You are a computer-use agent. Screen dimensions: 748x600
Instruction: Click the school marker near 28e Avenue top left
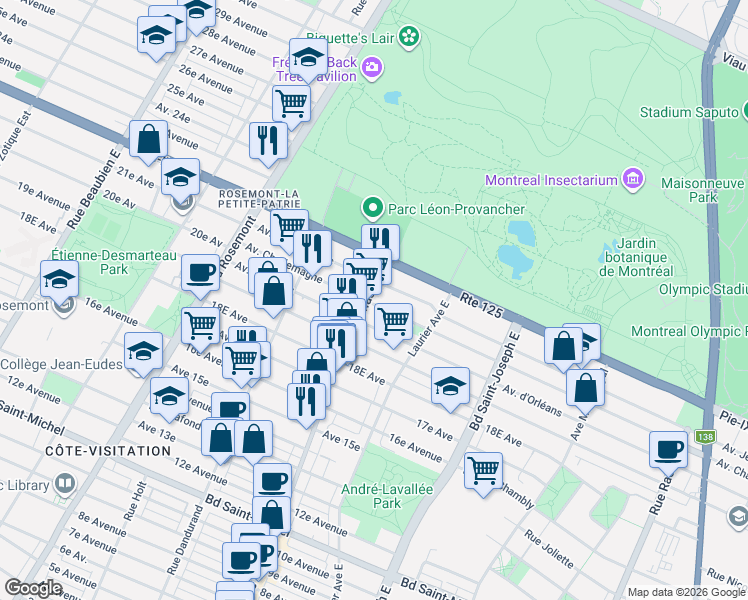pyautogui.click(x=156, y=36)
